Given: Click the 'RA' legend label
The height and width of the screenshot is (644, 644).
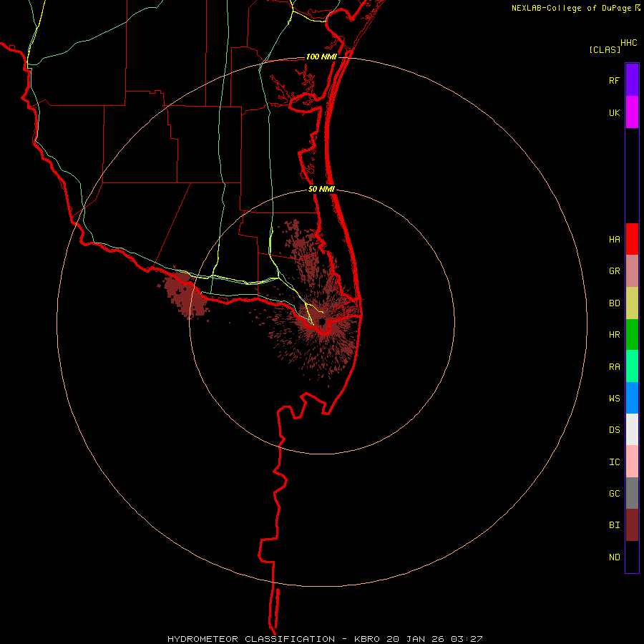Looking at the screenshot, I should [x=614, y=367].
